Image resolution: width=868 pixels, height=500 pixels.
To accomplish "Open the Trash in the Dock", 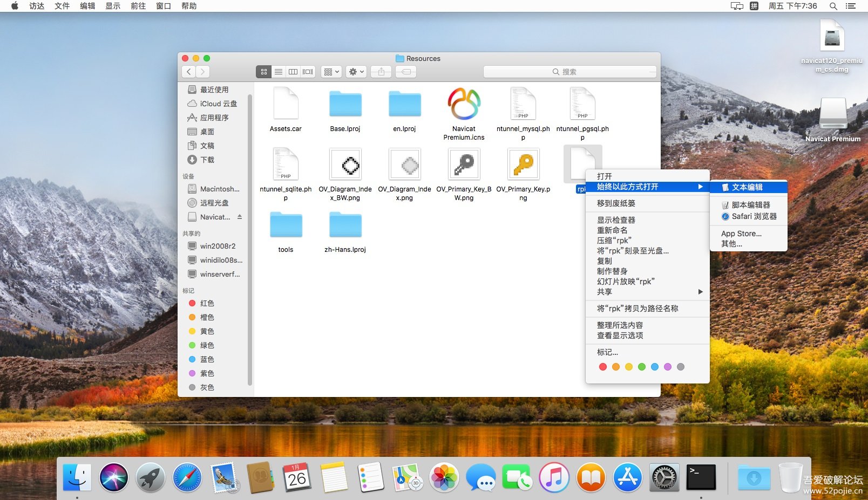I will (790, 477).
